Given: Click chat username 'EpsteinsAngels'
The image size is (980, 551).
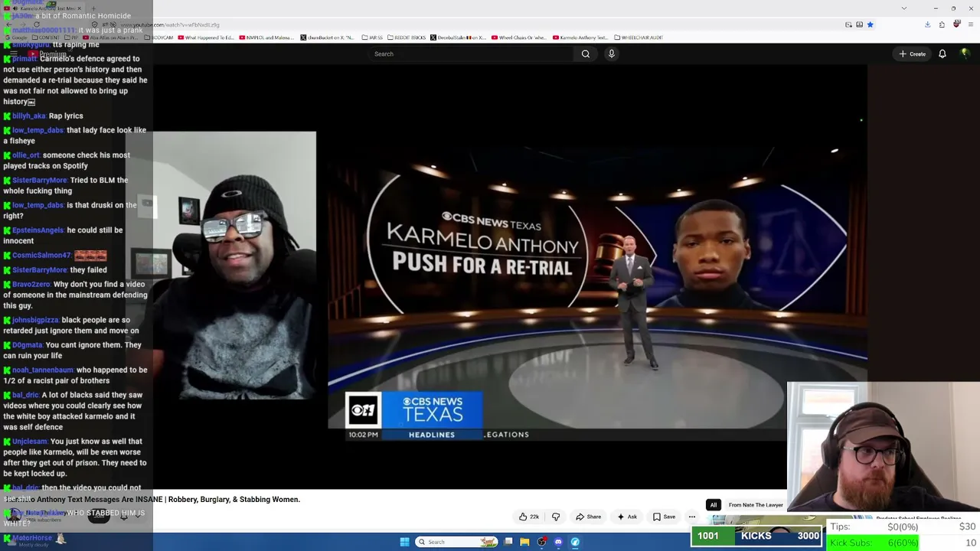Looking at the screenshot, I should point(38,230).
